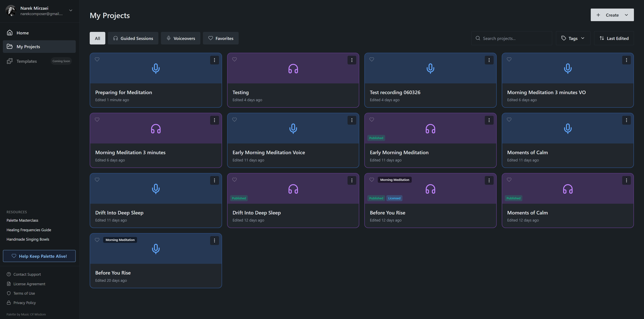Open the Healing Frequencies Guide link
Image resolution: width=644 pixels, height=319 pixels.
[x=29, y=230]
